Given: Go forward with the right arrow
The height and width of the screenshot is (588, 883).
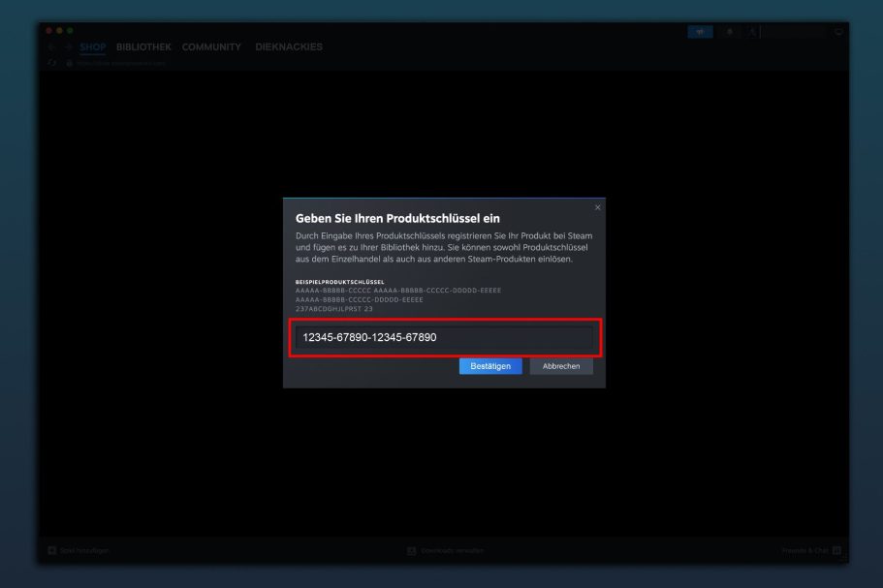Looking at the screenshot, I should (68, 47).
